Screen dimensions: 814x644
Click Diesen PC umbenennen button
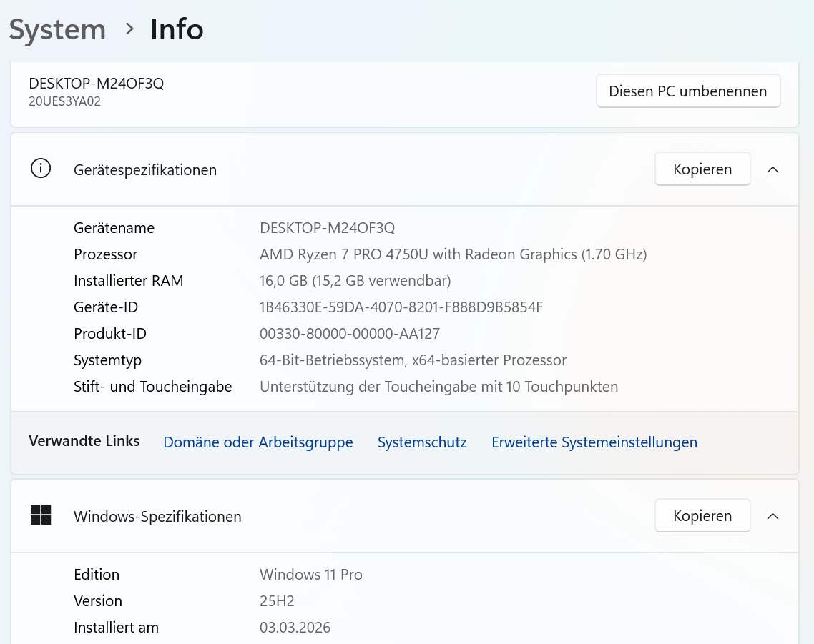[x=688, y=91]
